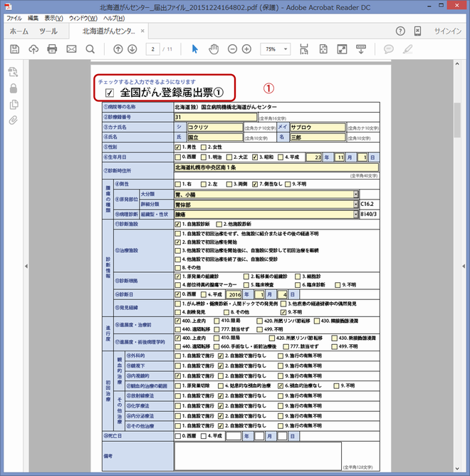
Task: Switch to the ツール tab
Action: tap(48, 31)
